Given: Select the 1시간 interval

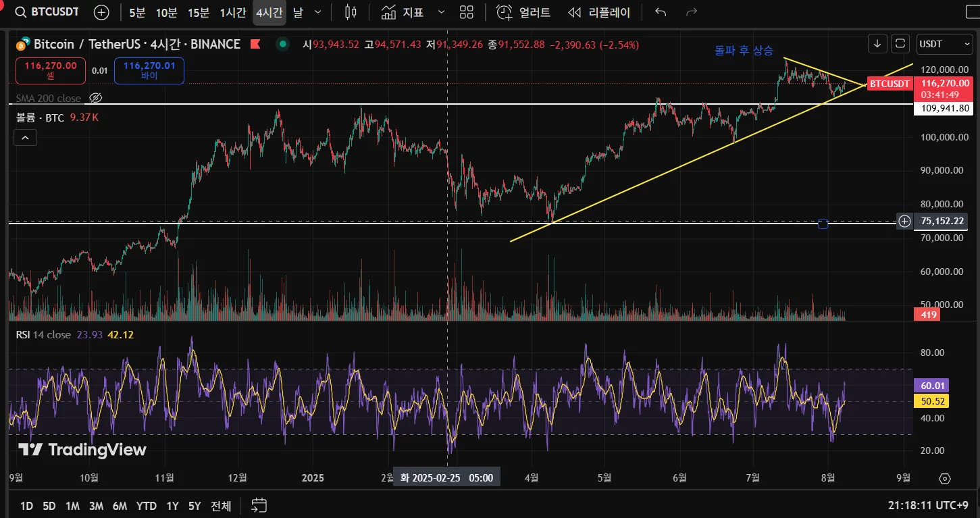Looking at the screenshot, I should (233, 12).
